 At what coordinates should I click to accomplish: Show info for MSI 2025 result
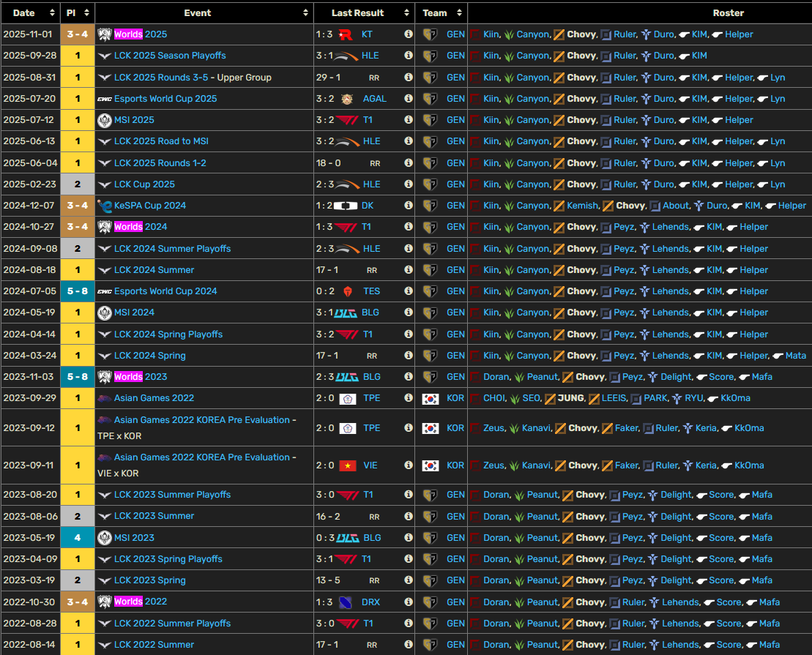pos(409,119)
